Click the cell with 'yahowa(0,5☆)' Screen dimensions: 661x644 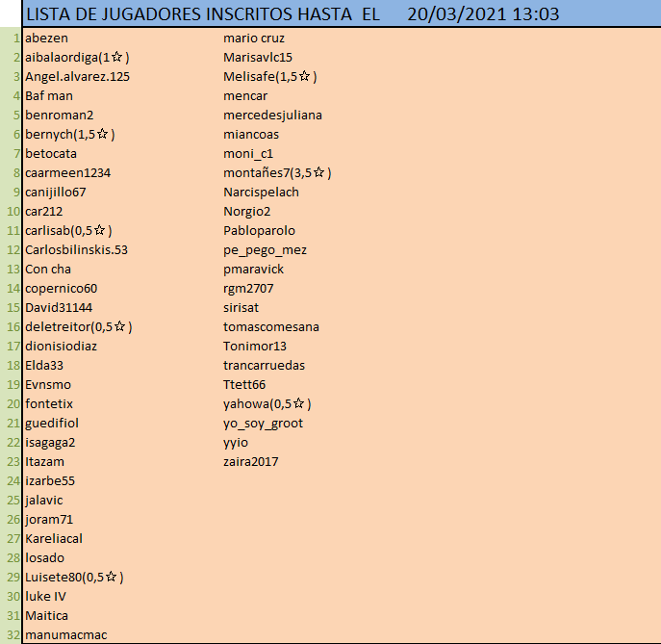[x=267, y=404]
